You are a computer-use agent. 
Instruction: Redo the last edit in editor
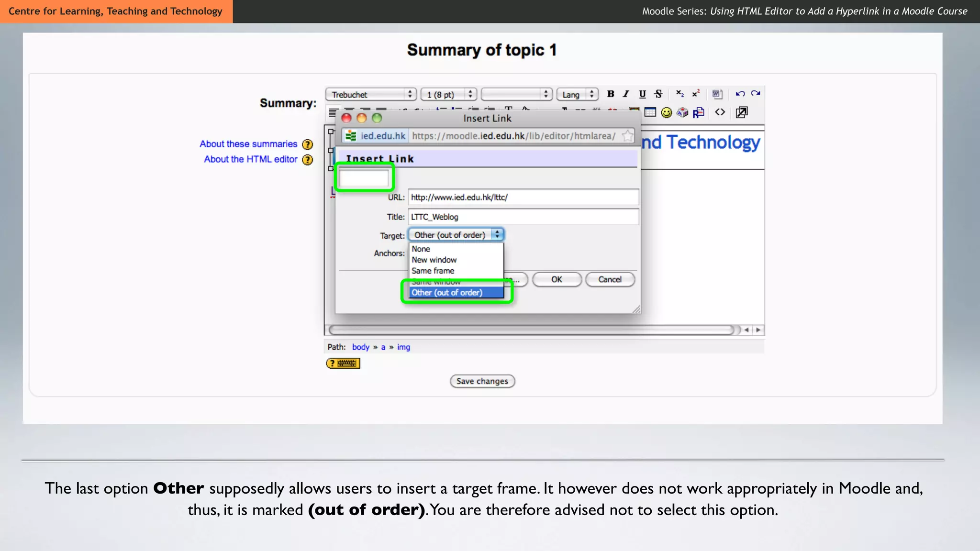point(756,94)
